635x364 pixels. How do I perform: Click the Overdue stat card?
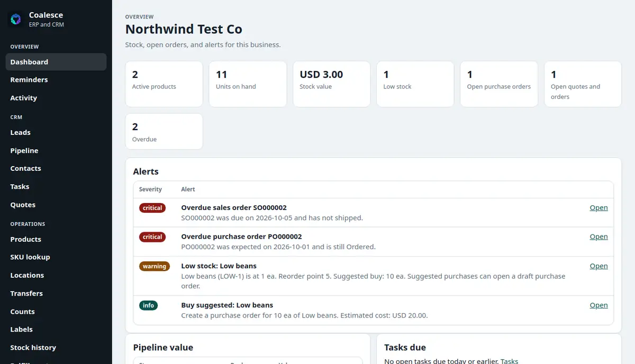164,132
